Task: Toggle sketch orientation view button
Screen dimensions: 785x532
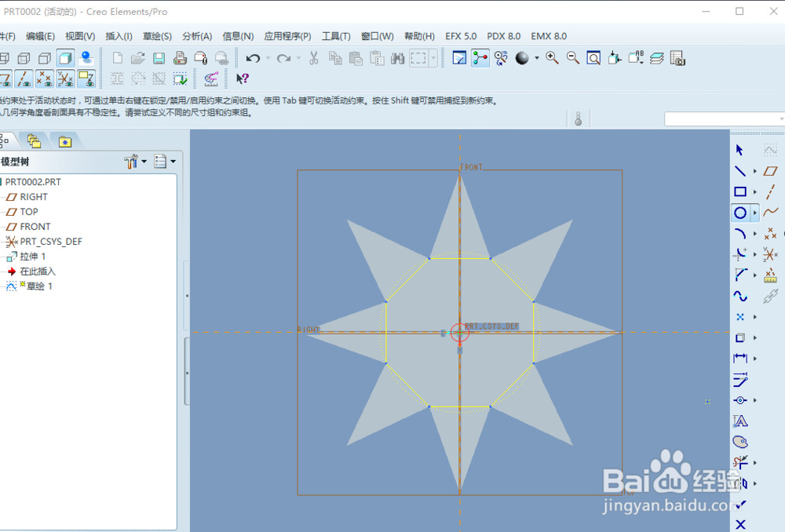Action: pyautogui.click(x=210, y=78)
